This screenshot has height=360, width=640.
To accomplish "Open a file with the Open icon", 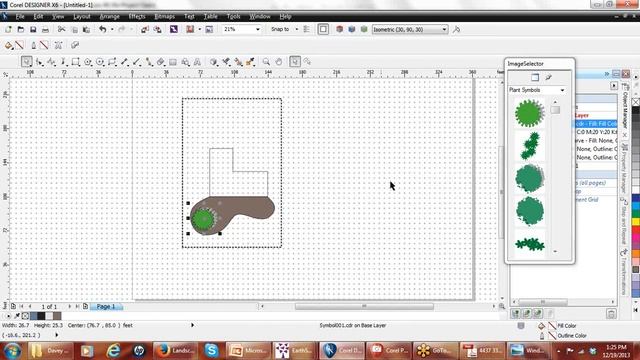I will click(x=21, y=29).
